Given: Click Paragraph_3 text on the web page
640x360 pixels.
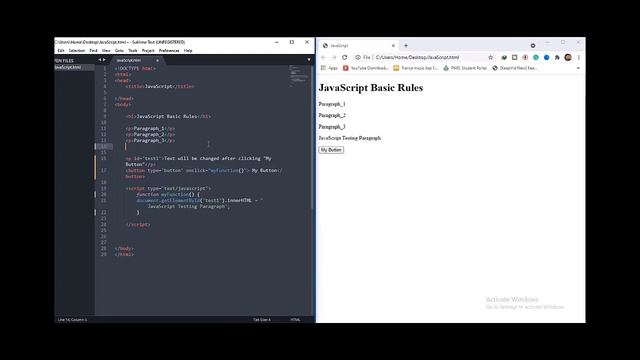Looking at the screenshot, I should pos(332,127).
